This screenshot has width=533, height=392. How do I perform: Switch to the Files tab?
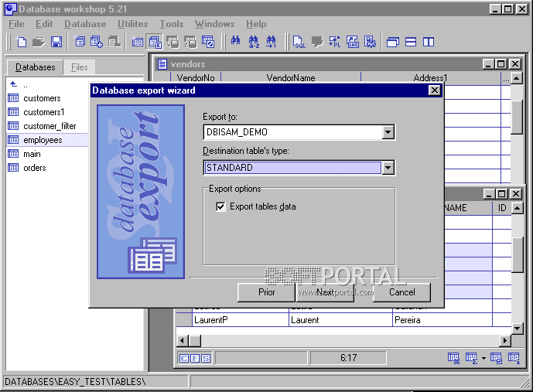[x=80, y=67]
